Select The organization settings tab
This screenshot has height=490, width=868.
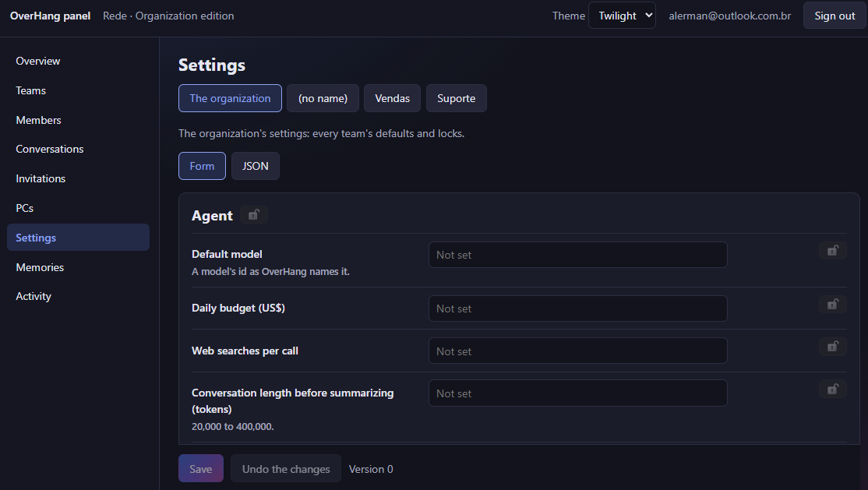pos(230,98)
